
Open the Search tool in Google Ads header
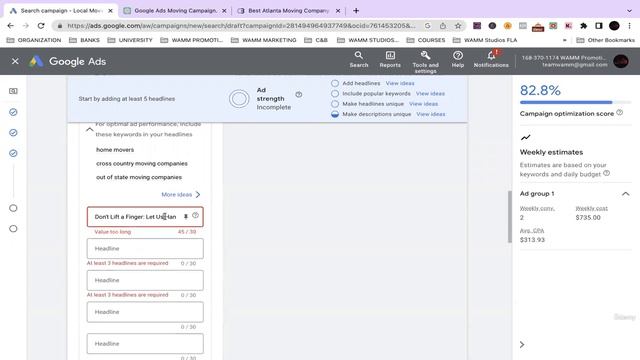coord(359,60)
